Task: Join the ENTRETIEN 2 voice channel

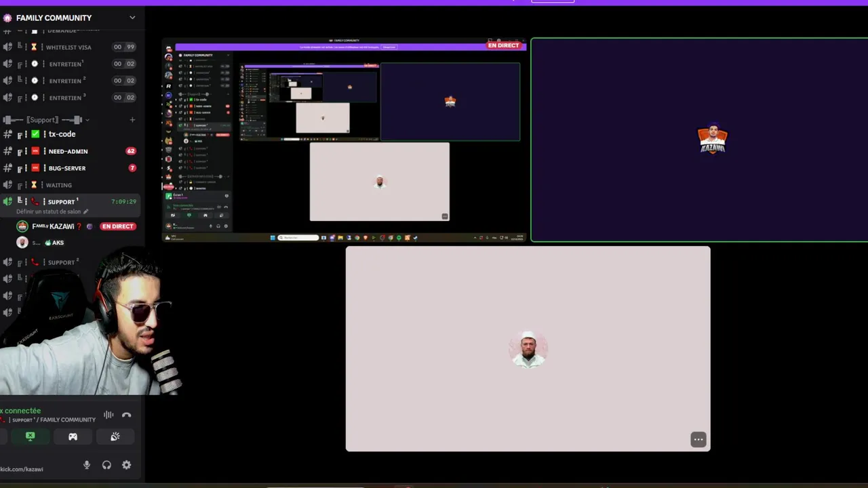Action: [71, 81]
